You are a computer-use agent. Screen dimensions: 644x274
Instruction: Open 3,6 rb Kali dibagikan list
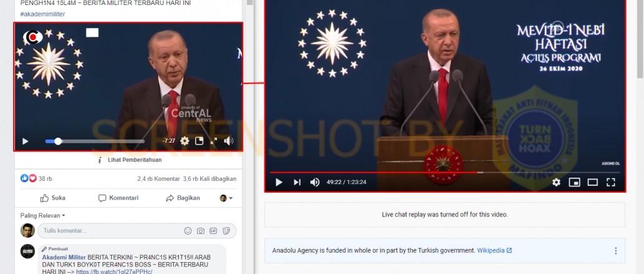(x=209, y=179)
